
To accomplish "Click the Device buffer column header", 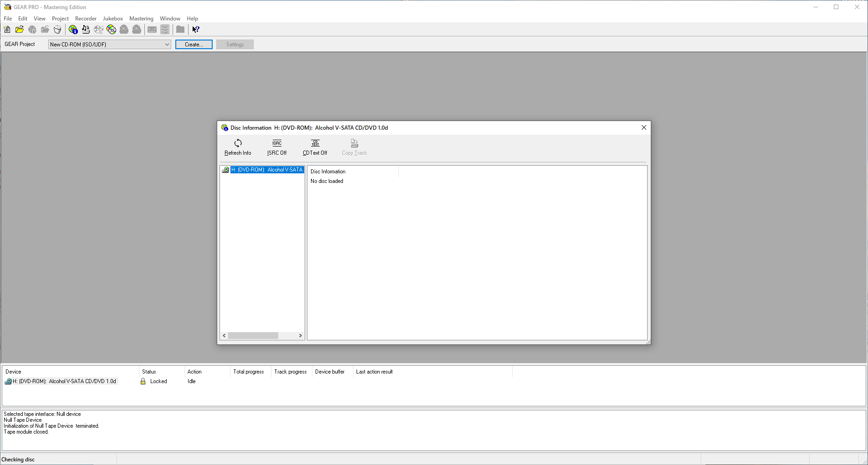I will pos(332,372).
